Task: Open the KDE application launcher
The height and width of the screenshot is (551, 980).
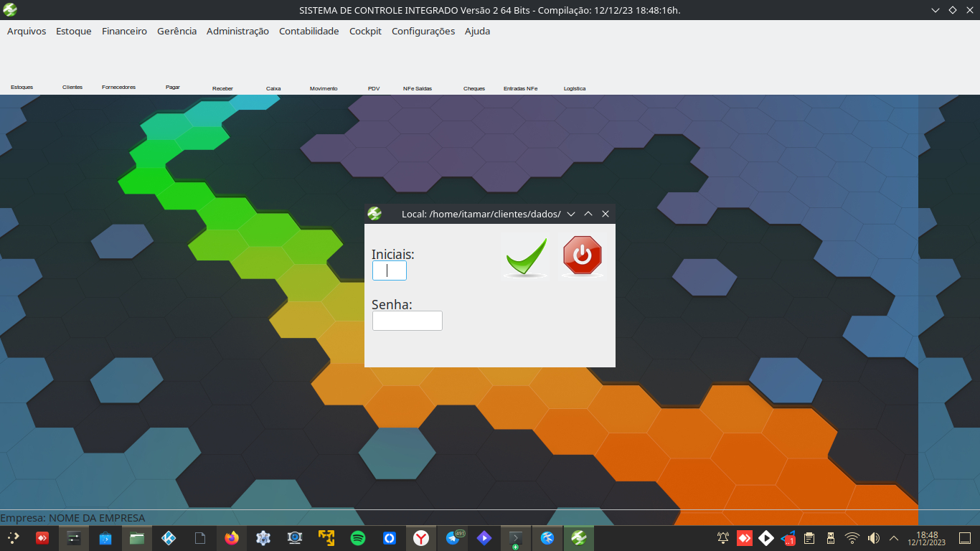Action: click(13, 537)
